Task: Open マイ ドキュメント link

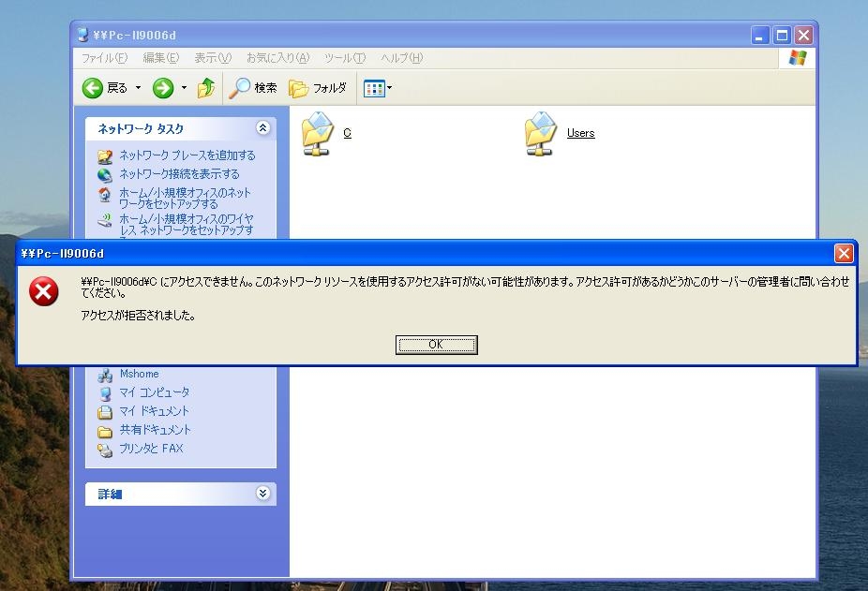Action: (155, 411)
